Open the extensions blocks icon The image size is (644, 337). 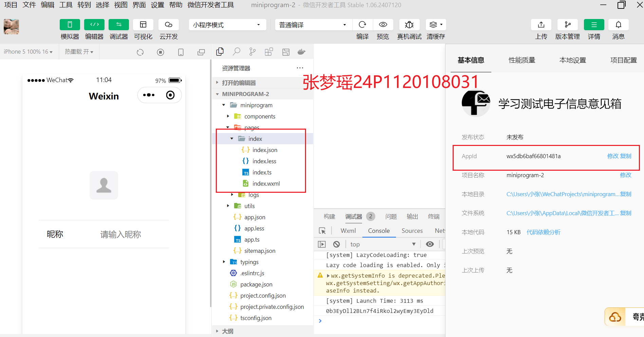[x=269, y=52]
